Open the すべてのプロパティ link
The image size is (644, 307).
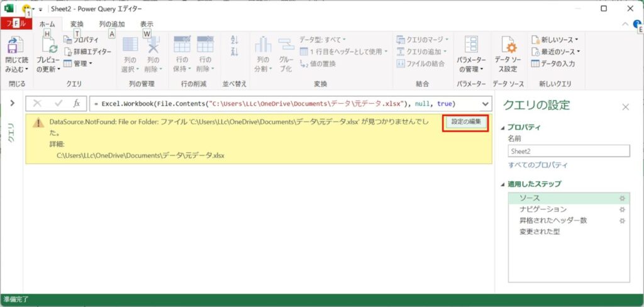click(538, 165)
